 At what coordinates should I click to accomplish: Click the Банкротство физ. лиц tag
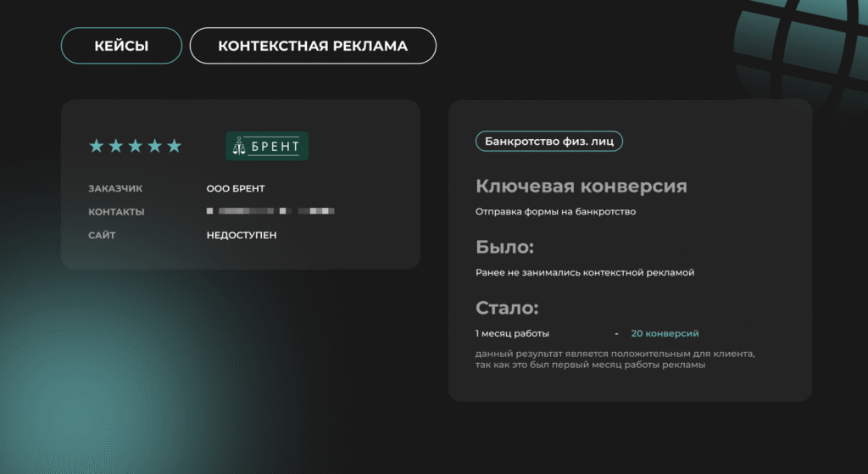point(549,142)
